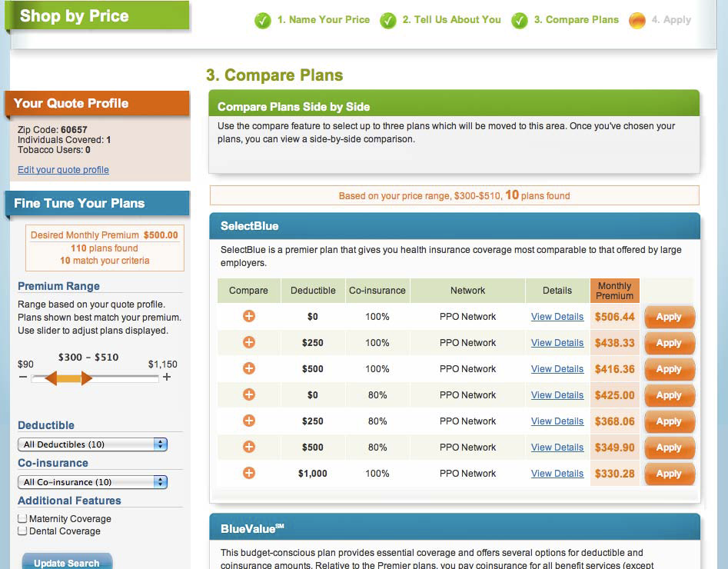Screen dimensions: 728x569
Task: Go to step 2. Tell Us About You
Action: [452, 20]
